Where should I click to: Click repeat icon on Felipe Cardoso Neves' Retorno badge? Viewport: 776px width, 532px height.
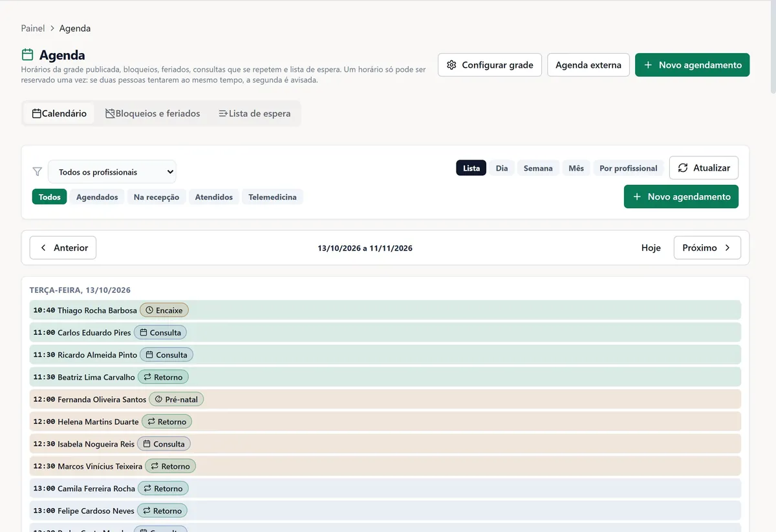147,511
